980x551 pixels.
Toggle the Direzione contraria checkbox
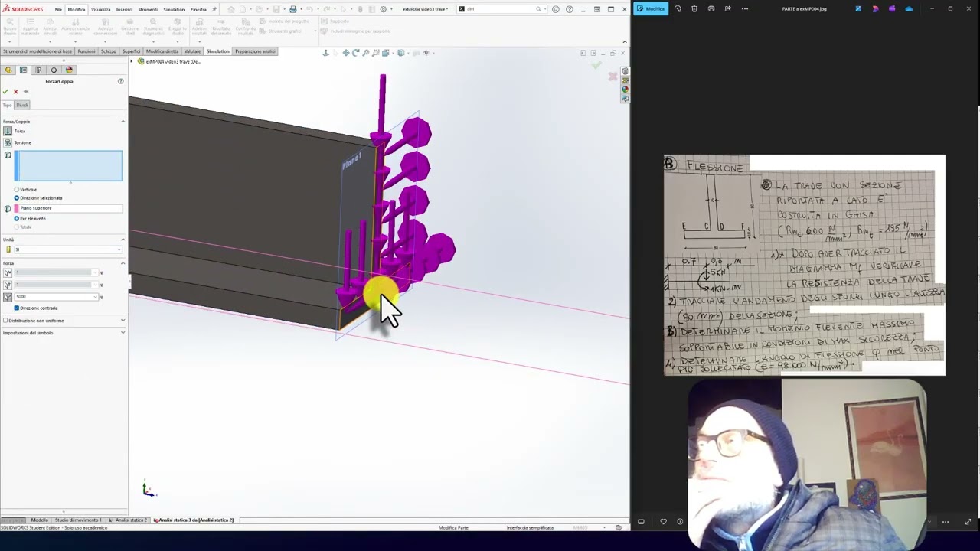tap(17, 308)
